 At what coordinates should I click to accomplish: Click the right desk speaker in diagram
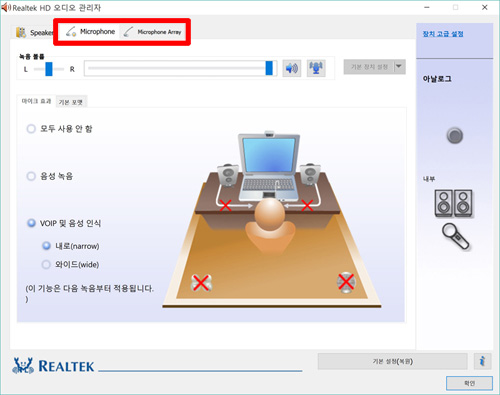point(310,174)
